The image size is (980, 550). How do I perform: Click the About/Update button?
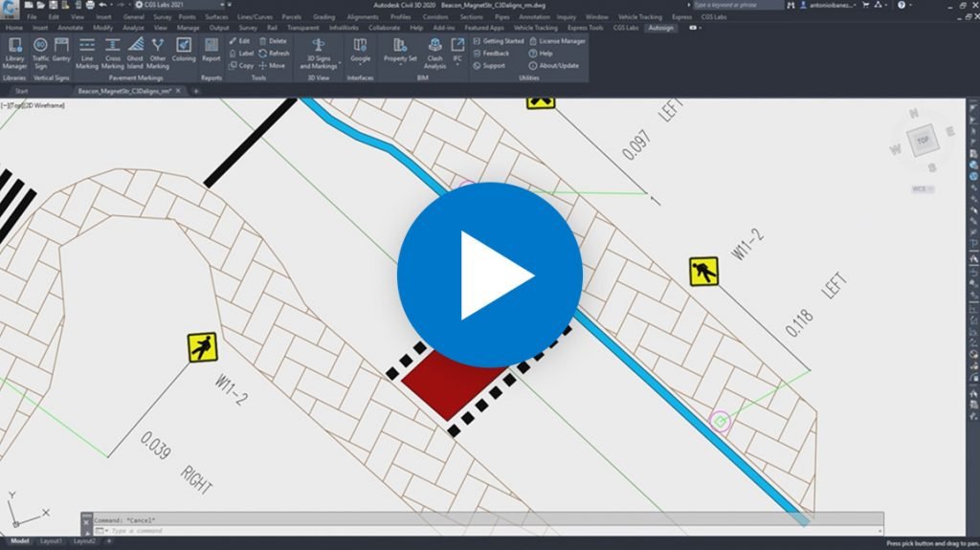pos(554,66)
